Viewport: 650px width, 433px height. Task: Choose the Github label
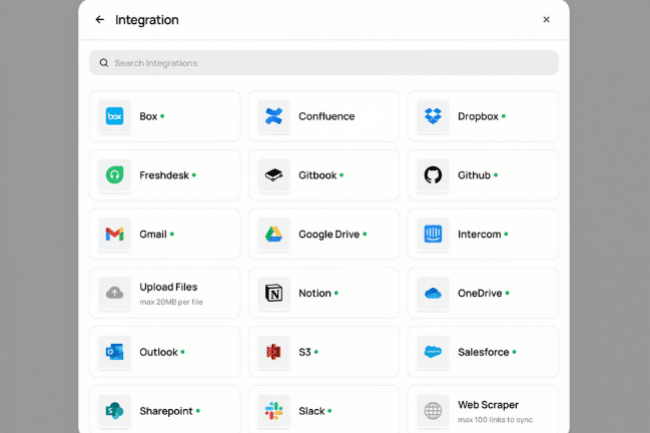pyautogui.click(x=474, y=175)
